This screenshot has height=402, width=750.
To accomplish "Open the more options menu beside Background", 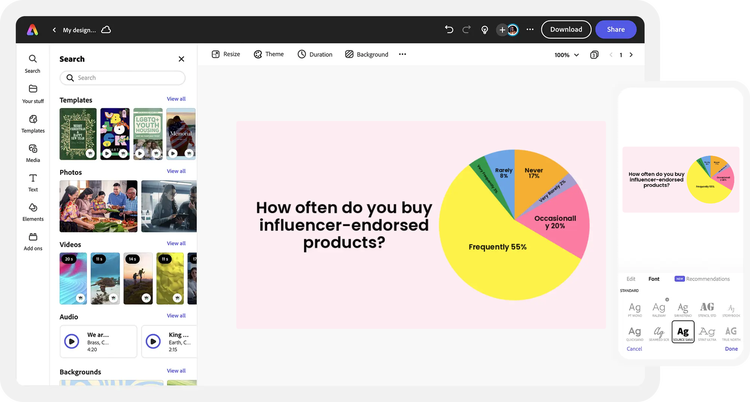I will pos(403,54).
